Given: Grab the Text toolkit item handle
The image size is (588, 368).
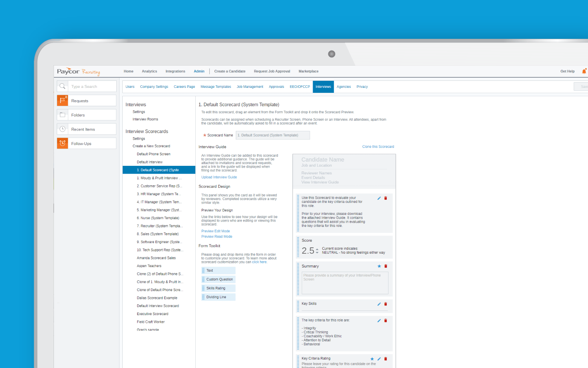Looking at the screenshot, I should pyautogui.click(x=203, y=271).
